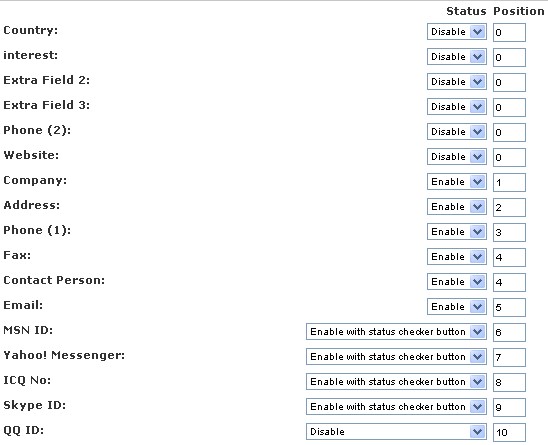The image size is (548, 445).
Task: Open the interest status dropdown
Action: coord(456,57)
